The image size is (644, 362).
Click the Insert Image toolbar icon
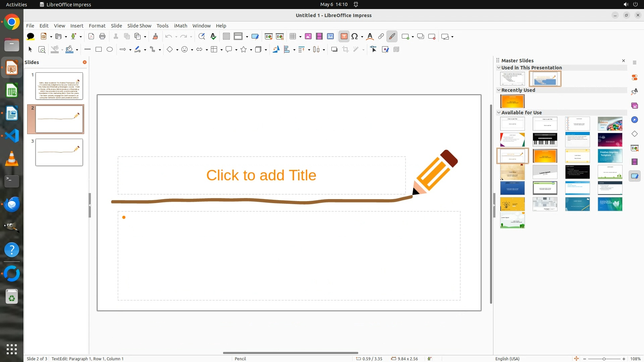tap(308, 37)
